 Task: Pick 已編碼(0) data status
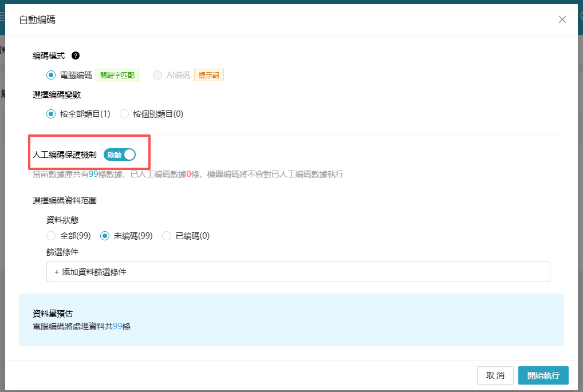167,236
